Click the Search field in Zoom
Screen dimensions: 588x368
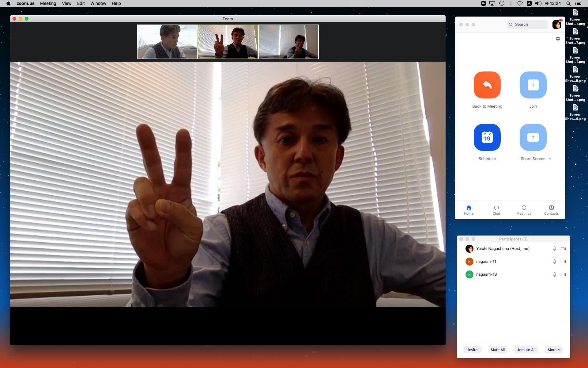[x=527, y=25]
